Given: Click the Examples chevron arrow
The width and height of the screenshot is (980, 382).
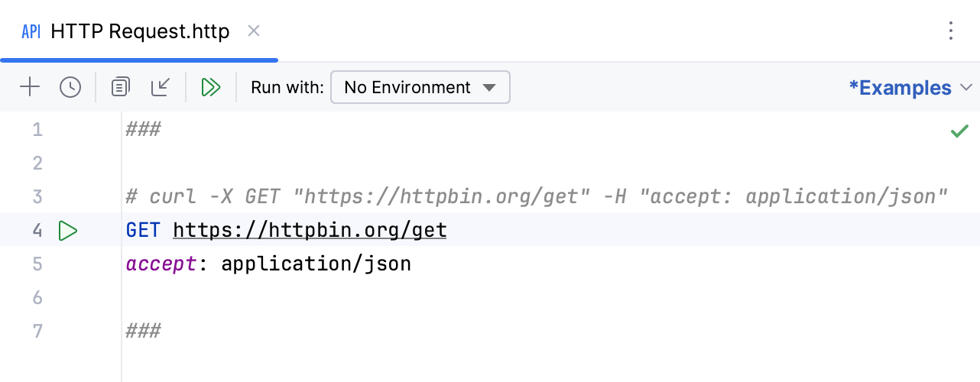Looking at the screenshot, I should coord(965,87).
